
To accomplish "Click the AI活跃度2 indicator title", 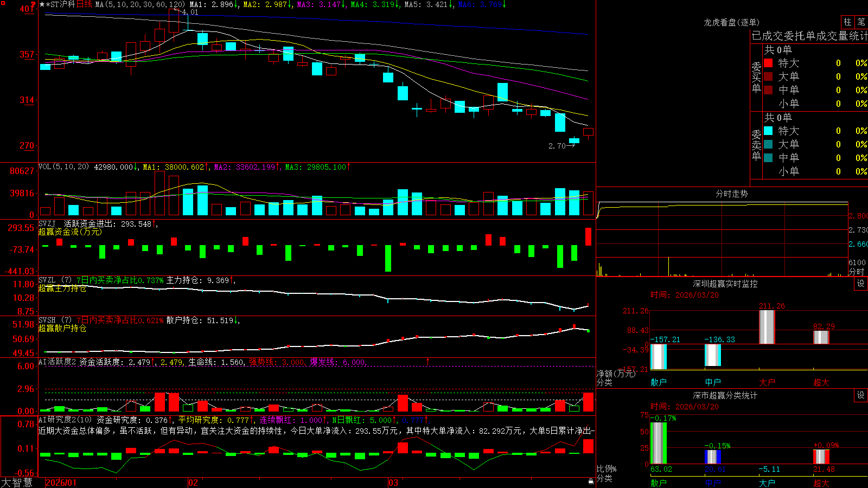I will click(x=57, y=362).
